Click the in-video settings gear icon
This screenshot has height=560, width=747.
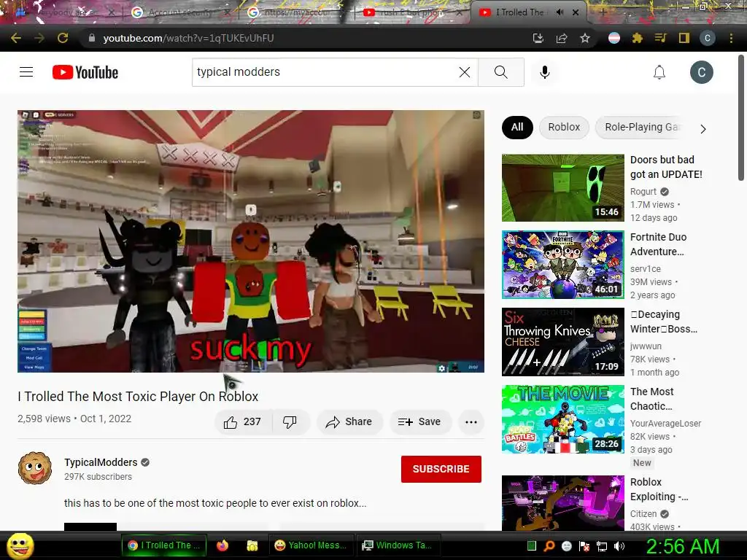pos(441,367)
